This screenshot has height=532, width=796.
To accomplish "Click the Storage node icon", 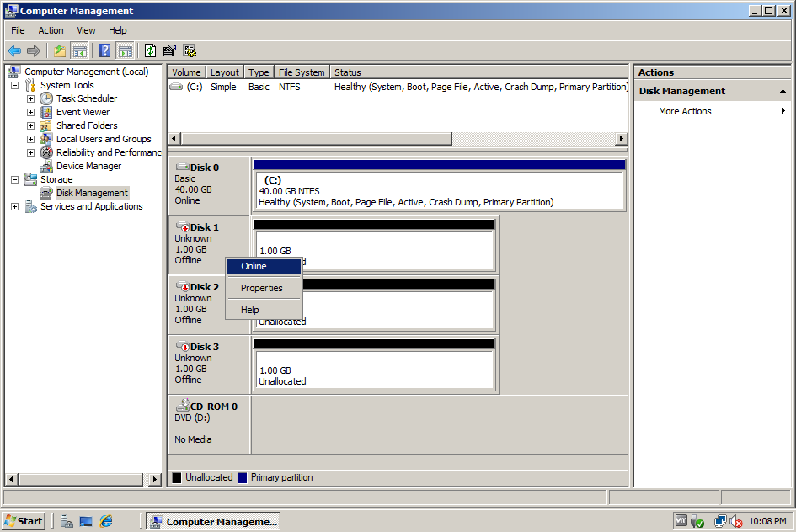I will pos(30,179).
